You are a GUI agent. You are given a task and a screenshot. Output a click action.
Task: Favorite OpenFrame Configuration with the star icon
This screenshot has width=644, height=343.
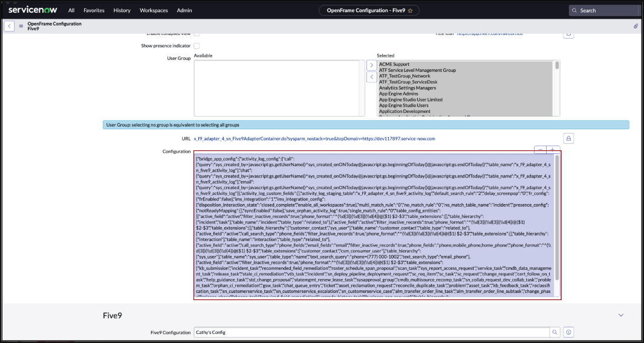[410, 11]
